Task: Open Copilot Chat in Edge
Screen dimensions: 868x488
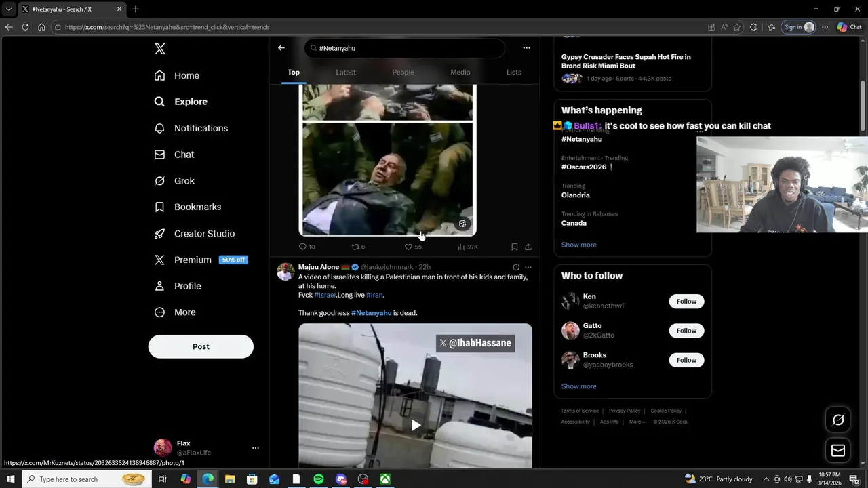Action: pyautogui.click(x=849, y=27)
